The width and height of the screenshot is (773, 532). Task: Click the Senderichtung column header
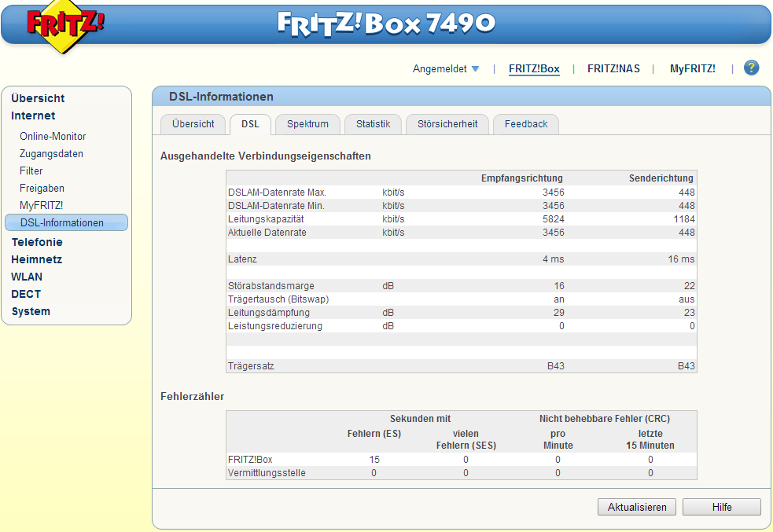pyautogui.click(x=661, y=178)
